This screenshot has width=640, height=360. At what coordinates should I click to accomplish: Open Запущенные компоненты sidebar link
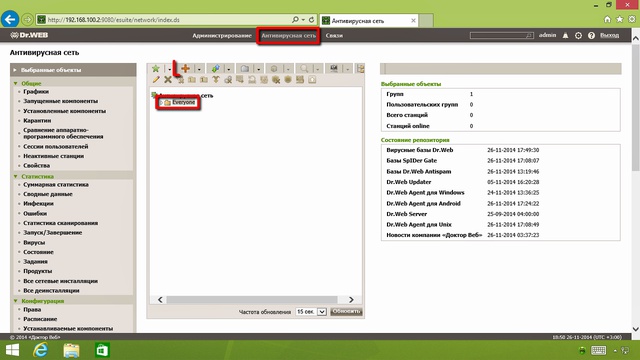(x=60, y=101)
